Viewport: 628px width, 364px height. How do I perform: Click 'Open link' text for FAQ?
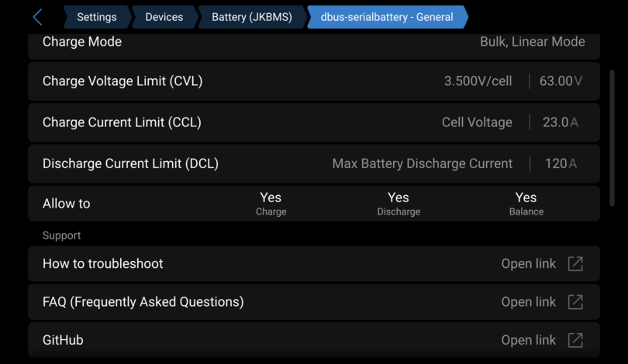528,302
